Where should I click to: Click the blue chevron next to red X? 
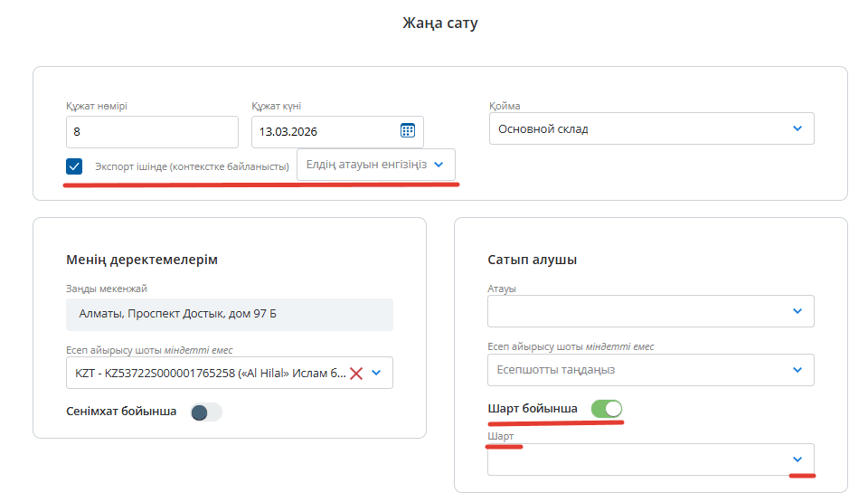click(377, 373)
